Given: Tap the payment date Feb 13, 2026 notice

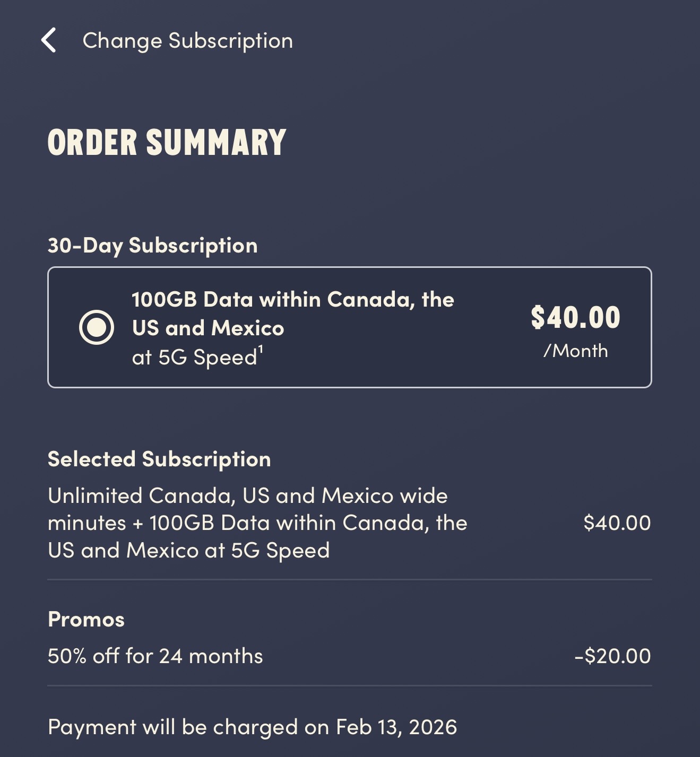Looking at the screenshot, I should coord(252,727).
